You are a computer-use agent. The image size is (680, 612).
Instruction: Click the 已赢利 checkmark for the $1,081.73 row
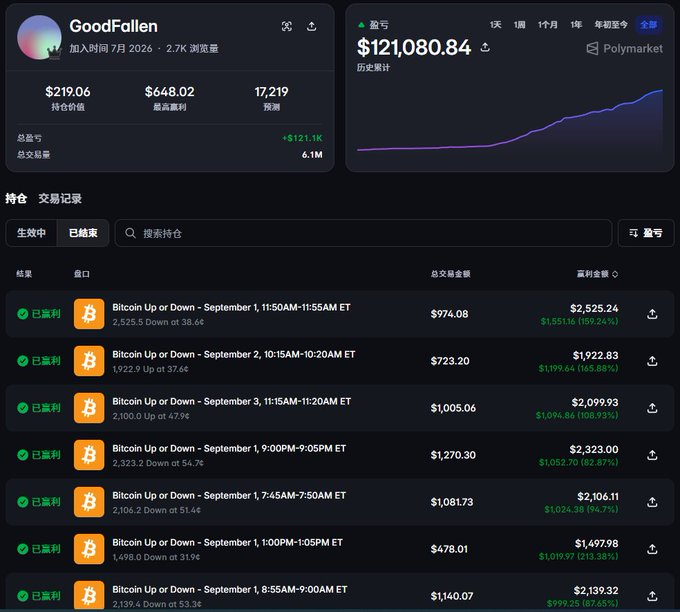pyautogui.click(x=23, y=502)
